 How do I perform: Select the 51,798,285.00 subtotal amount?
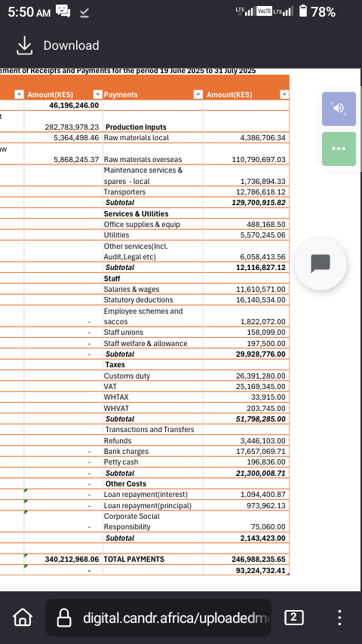pos(260,419)
